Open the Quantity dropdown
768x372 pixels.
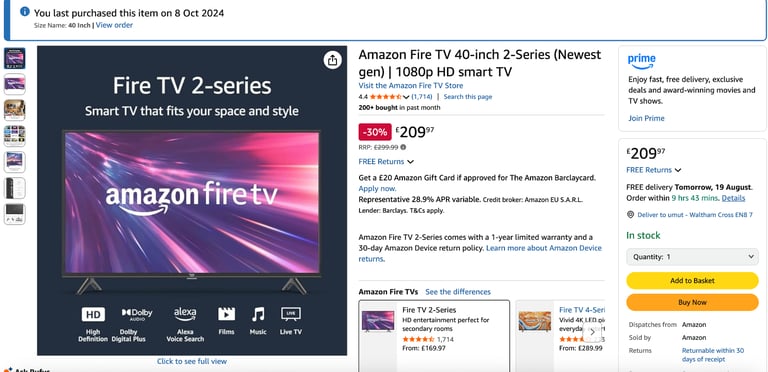coord(692,257)
